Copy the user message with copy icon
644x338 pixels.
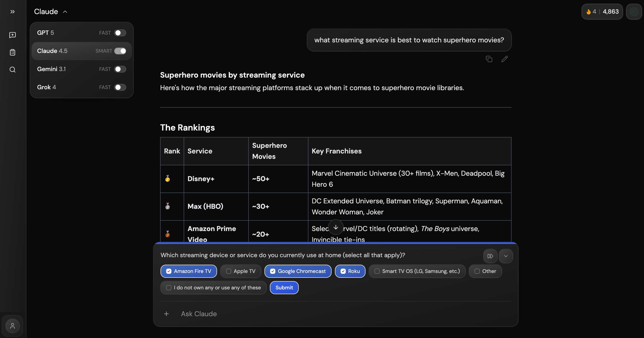click(x=489, y=59)
